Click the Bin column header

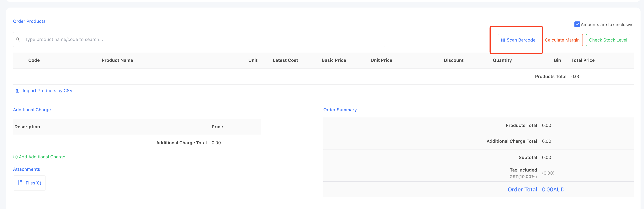pyautogui.click(x=557, y=60)
